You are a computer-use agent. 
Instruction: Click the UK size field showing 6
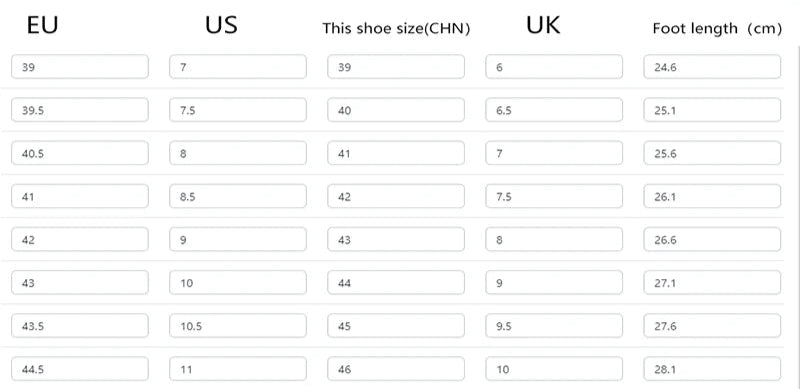pyautogui.click(x=554, y=67)
